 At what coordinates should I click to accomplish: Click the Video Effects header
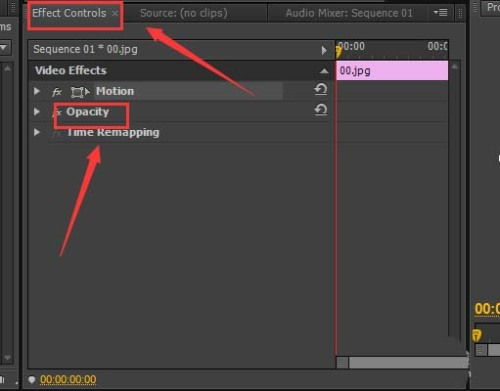click(x=71, y=71)
